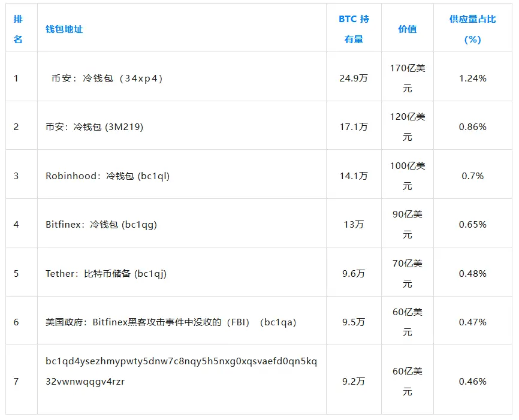This screenshot has width=519, height=420.
Task: Click the 美国政府 FBI (bc1qa) wallet entry
Action: tap(171, 322)
